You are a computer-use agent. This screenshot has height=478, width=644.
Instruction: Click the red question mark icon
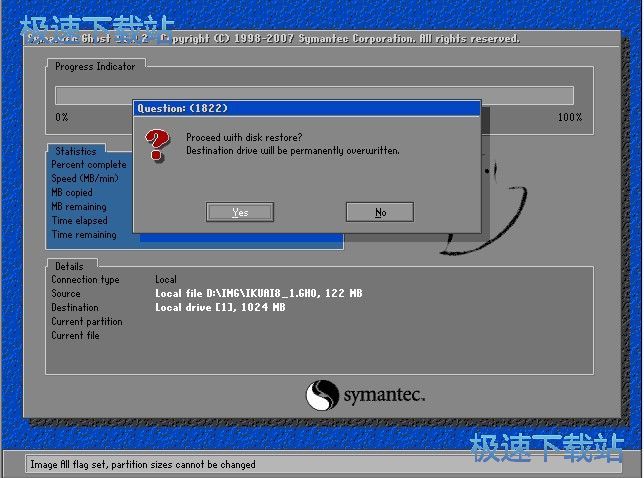(x=157, y=145)
